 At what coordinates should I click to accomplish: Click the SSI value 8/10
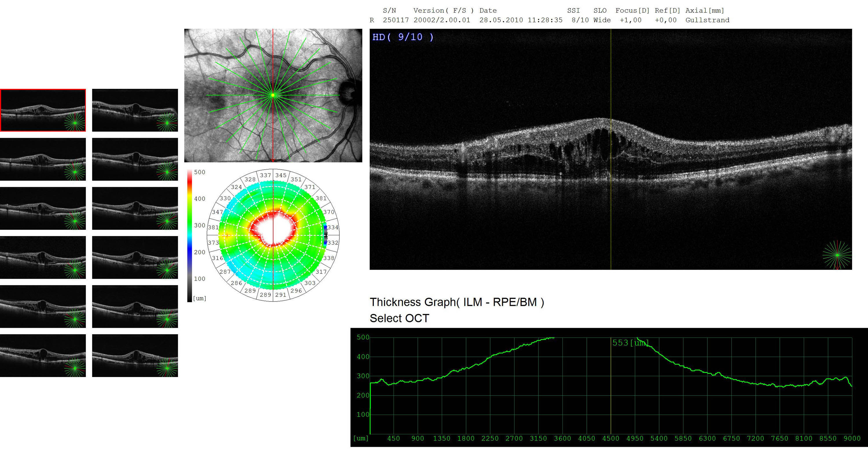580,20
